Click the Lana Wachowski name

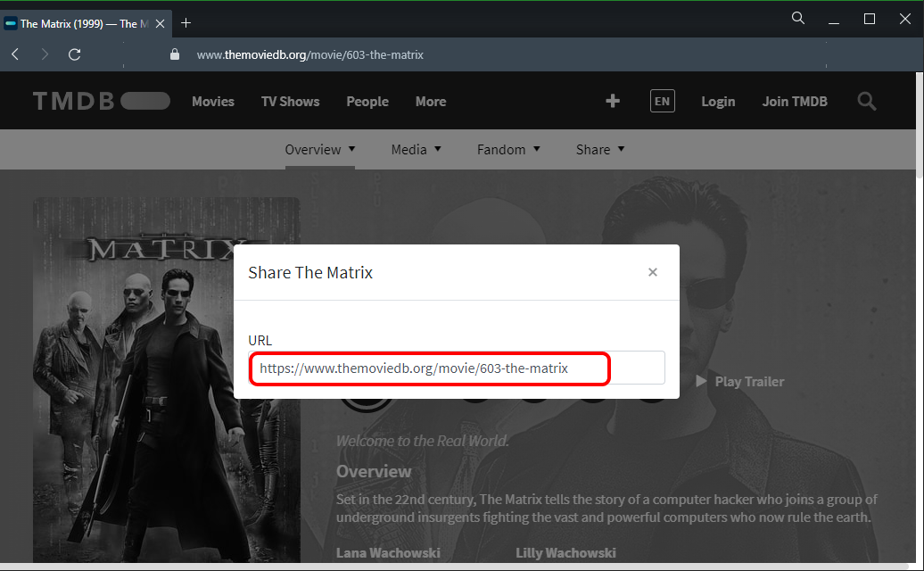coord(388,553)
